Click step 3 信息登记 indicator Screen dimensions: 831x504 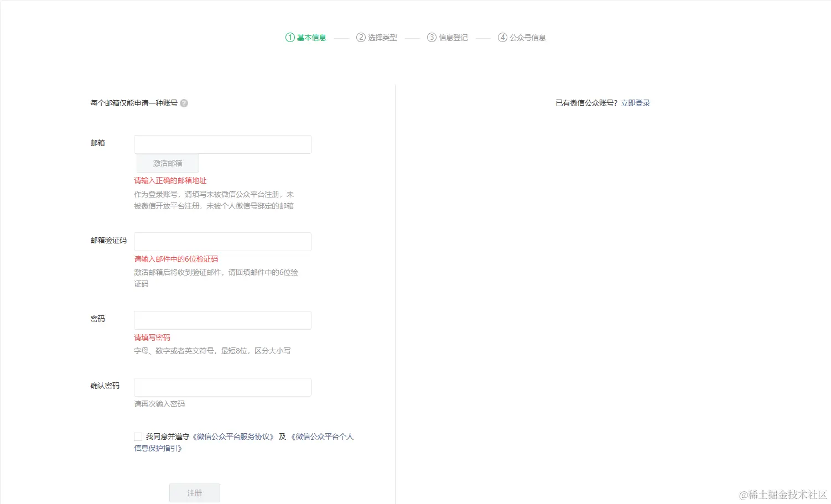pos(448,38)
